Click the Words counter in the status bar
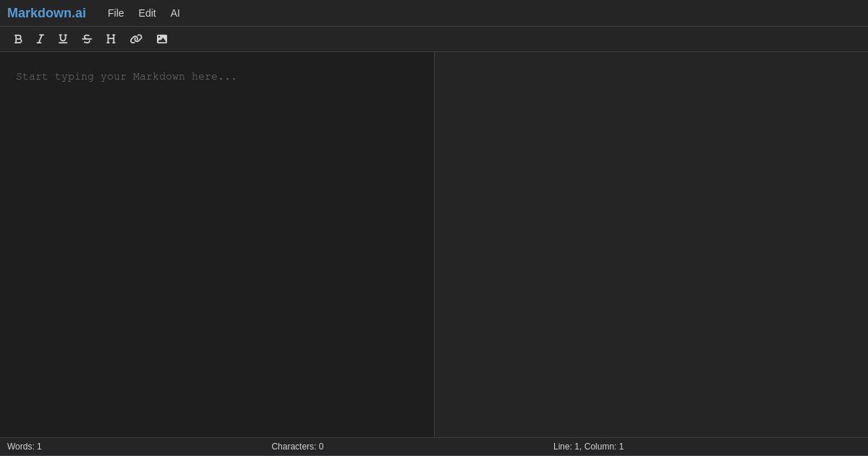868x456 pixels. tap(24, 447)
